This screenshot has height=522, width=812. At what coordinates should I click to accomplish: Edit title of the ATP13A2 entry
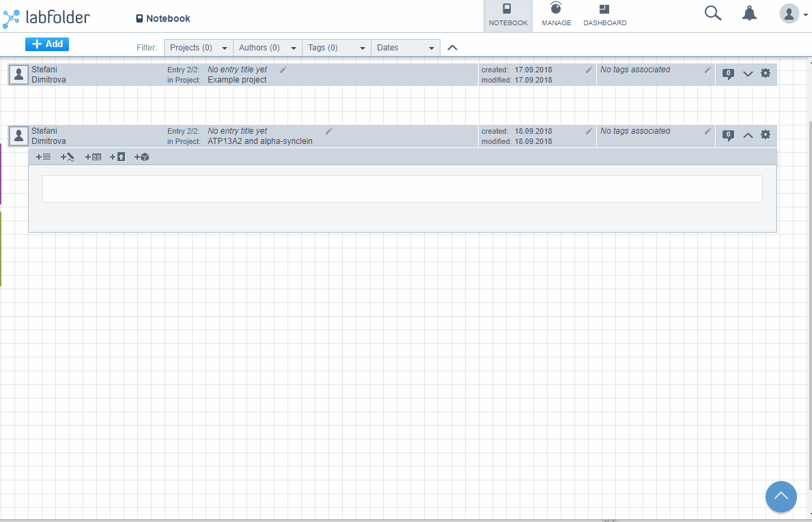point(329,132)
